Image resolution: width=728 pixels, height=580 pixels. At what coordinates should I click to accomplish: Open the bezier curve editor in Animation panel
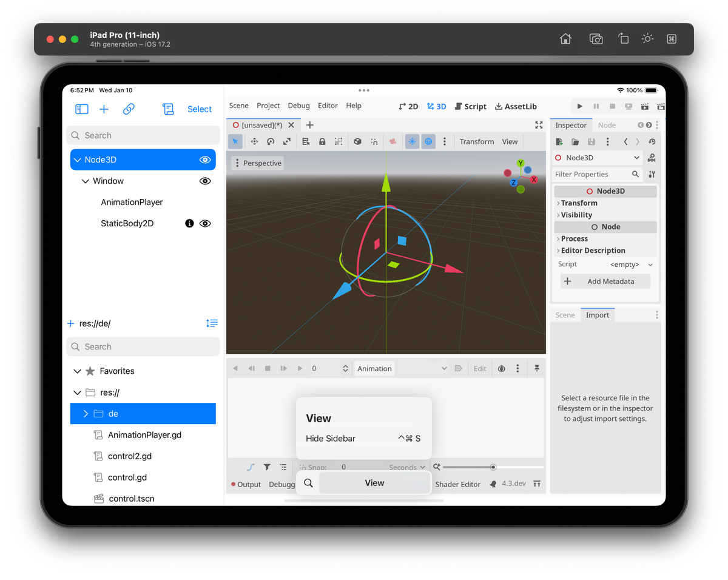(250, 467)
